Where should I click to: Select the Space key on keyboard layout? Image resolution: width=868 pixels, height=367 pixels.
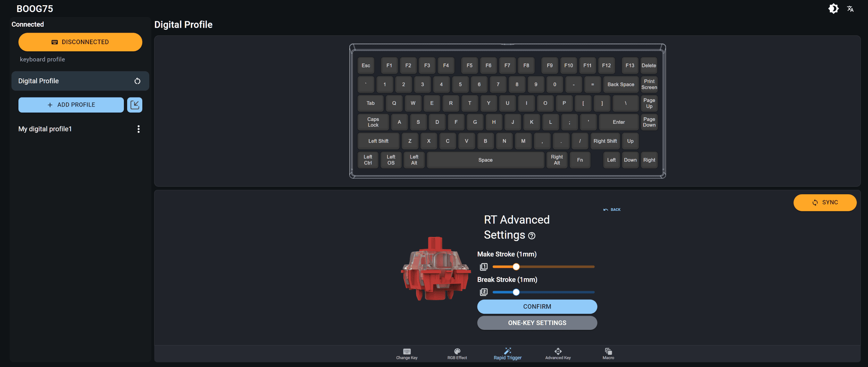pos(485,160)
